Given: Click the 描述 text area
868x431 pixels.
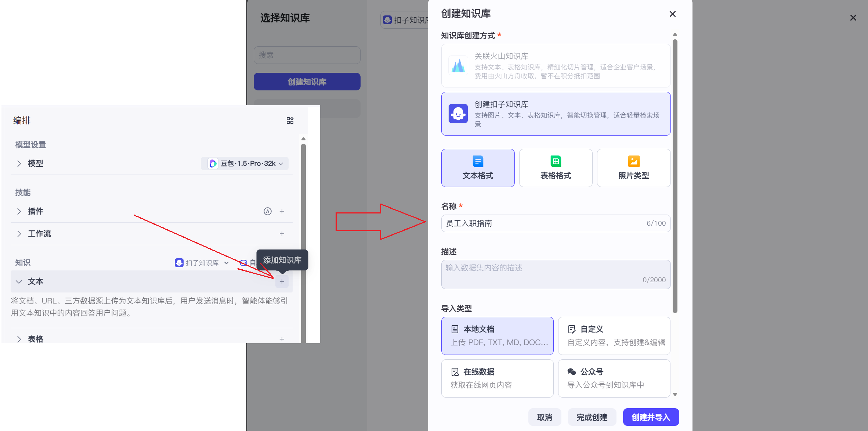Looking at the screenshot, I should 556,274.
